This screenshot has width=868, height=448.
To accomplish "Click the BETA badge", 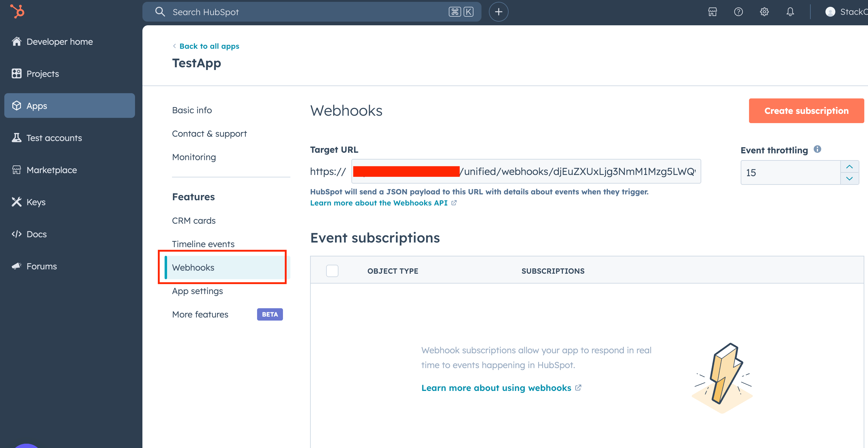I will tap(270, 314).
